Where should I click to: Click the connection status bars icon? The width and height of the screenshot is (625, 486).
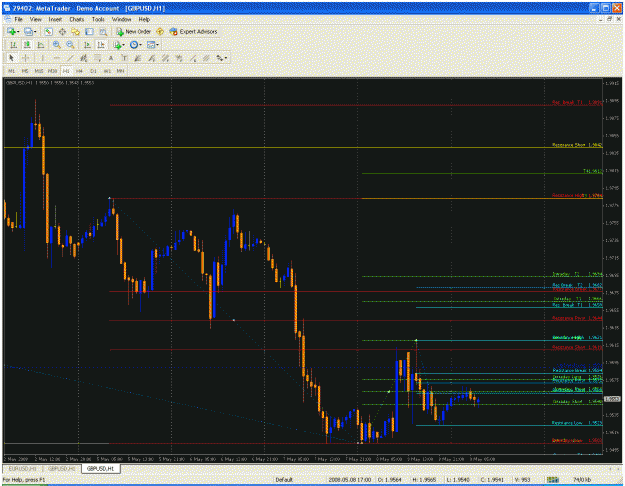(552, 480)
